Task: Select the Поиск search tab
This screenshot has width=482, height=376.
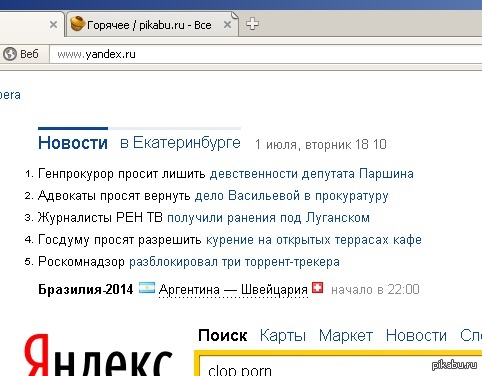Action: tap(223, 335)
